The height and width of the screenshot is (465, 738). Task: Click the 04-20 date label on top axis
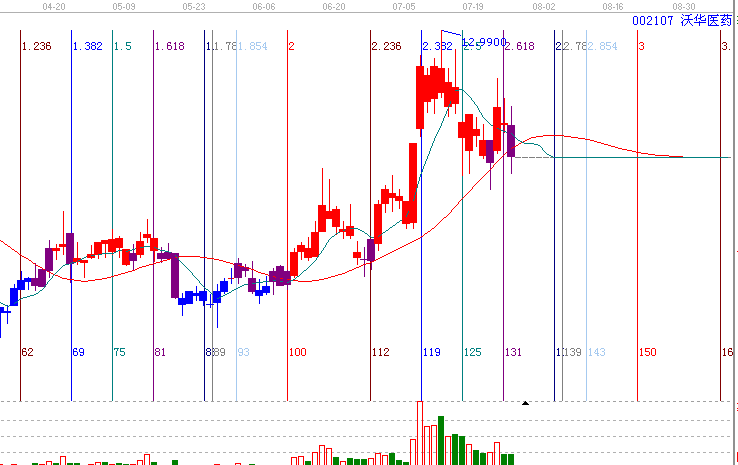tap(55, 6)
